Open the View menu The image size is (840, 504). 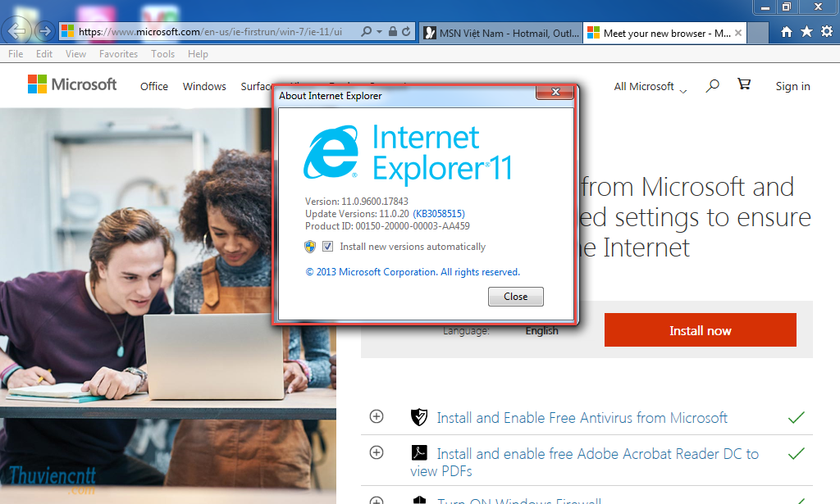(75, 54)
